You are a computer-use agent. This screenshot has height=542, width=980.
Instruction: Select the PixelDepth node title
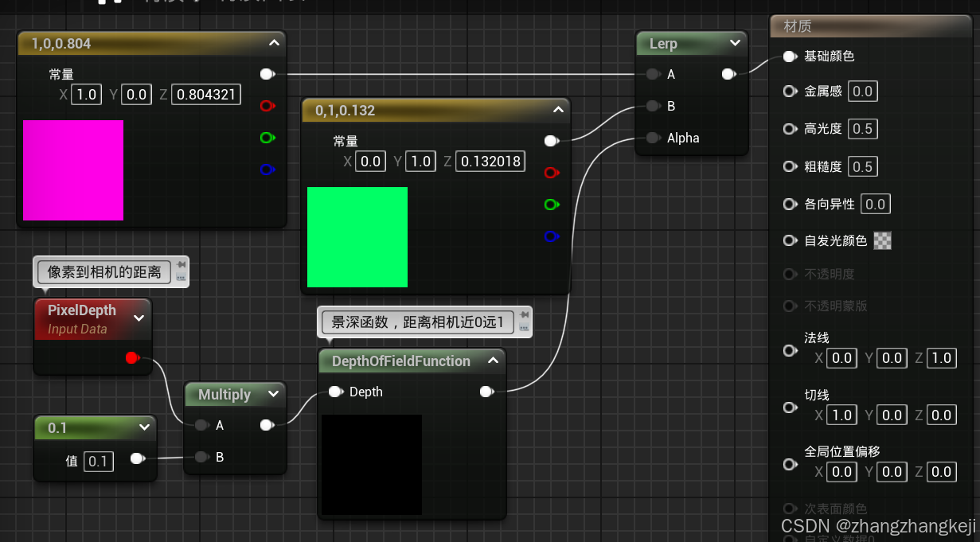(82, 310)
